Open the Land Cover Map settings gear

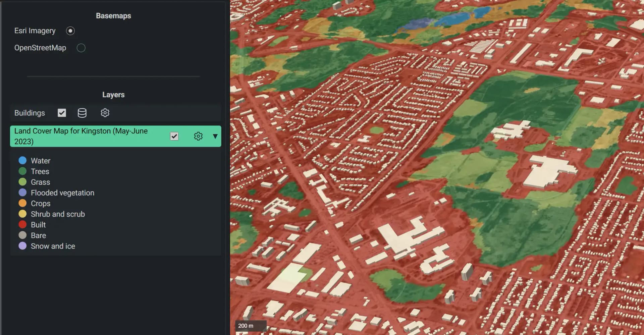pos(198,136)
